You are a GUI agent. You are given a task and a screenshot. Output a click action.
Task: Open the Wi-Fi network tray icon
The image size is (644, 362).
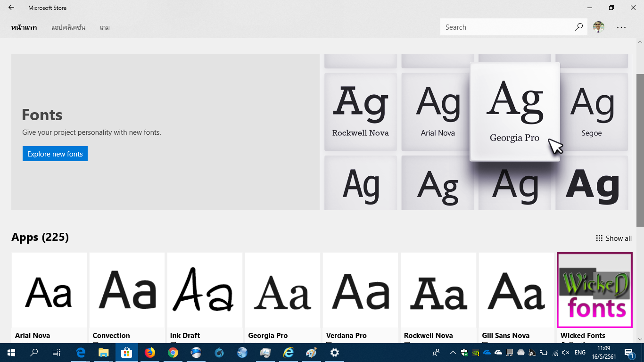tap(555, 352)
